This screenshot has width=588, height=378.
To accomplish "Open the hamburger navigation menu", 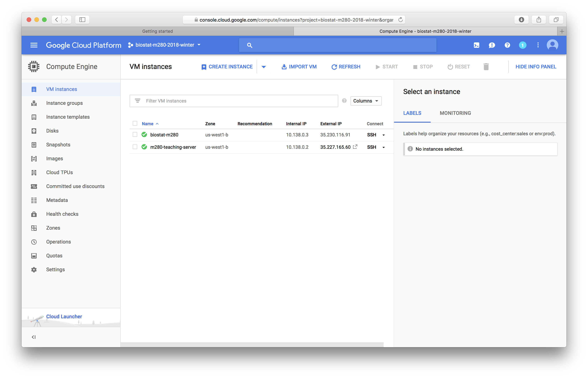I will pos(34,45).
